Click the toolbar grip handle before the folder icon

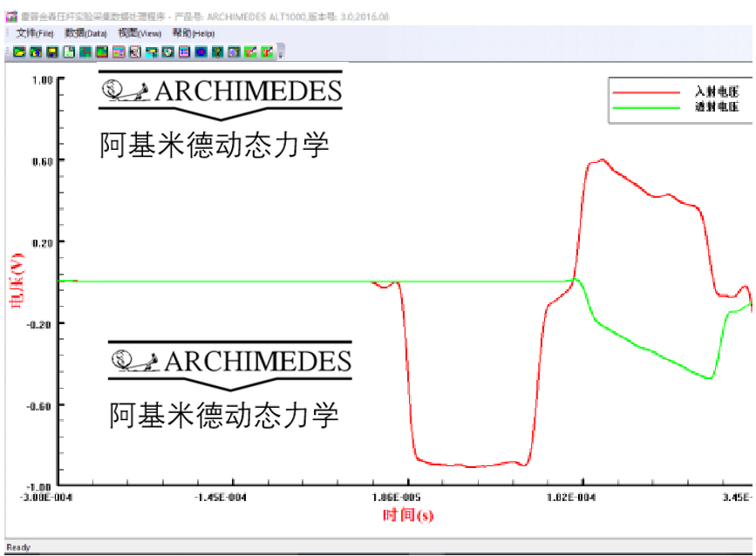[x=8, y=52]
